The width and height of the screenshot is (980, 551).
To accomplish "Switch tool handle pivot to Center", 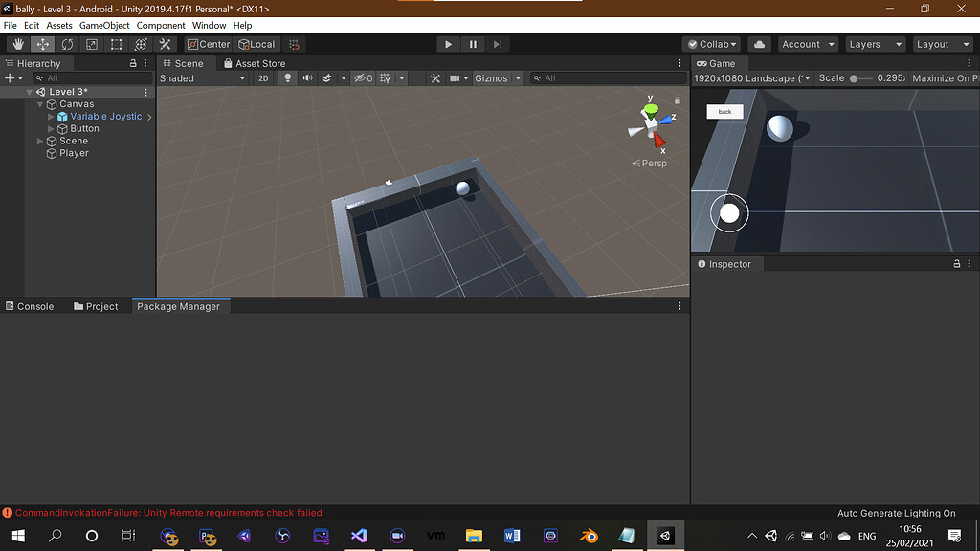I will (x=208, y=44).
